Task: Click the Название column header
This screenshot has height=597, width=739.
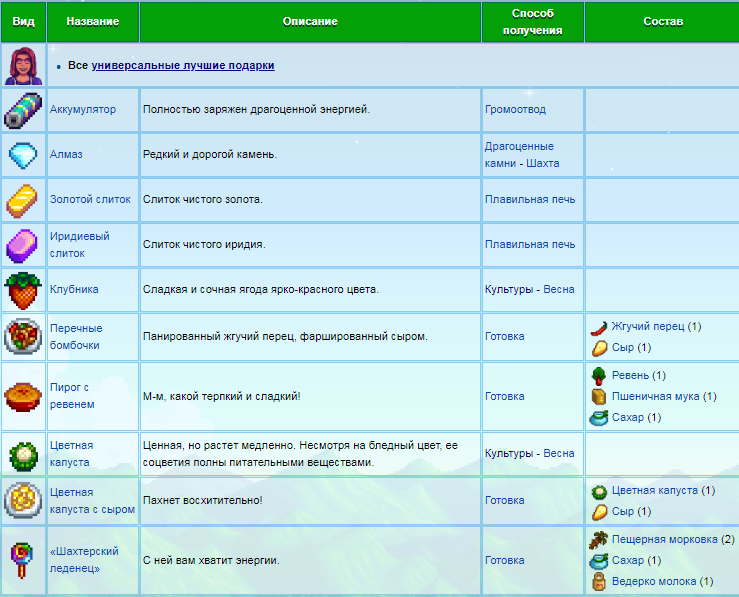Action: (x=93, y=22)
